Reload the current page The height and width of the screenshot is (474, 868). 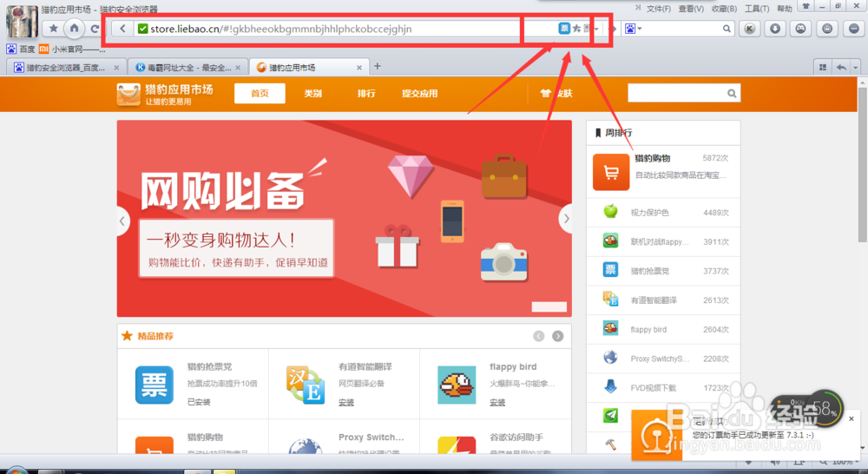(95, 29)
